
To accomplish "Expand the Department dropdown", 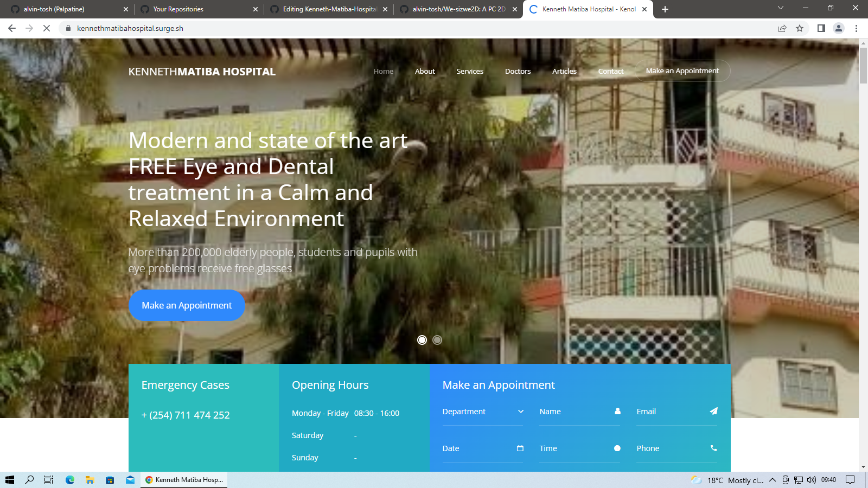I will coord(483,412).
